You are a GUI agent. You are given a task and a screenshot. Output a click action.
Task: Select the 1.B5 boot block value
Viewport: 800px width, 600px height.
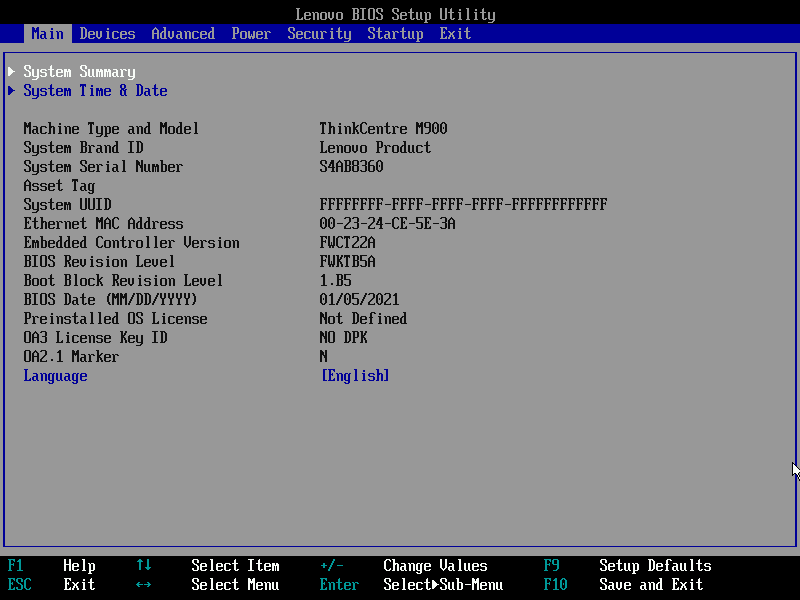[x=335, y=281]
